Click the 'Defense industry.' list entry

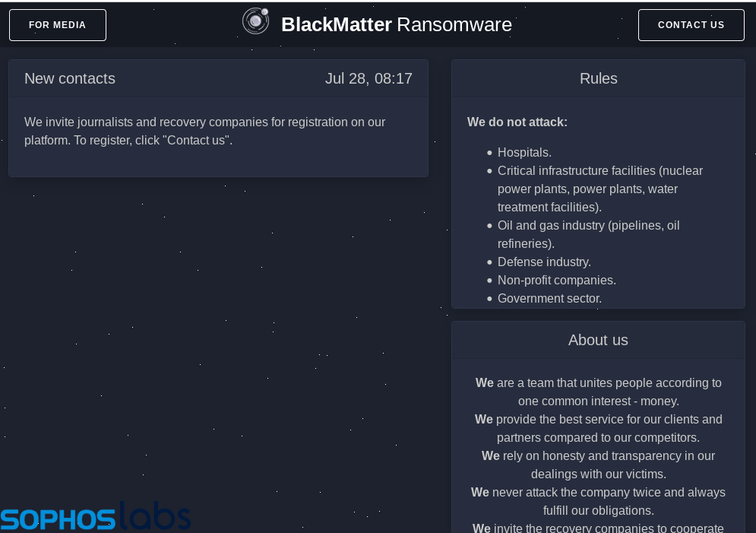544,262
